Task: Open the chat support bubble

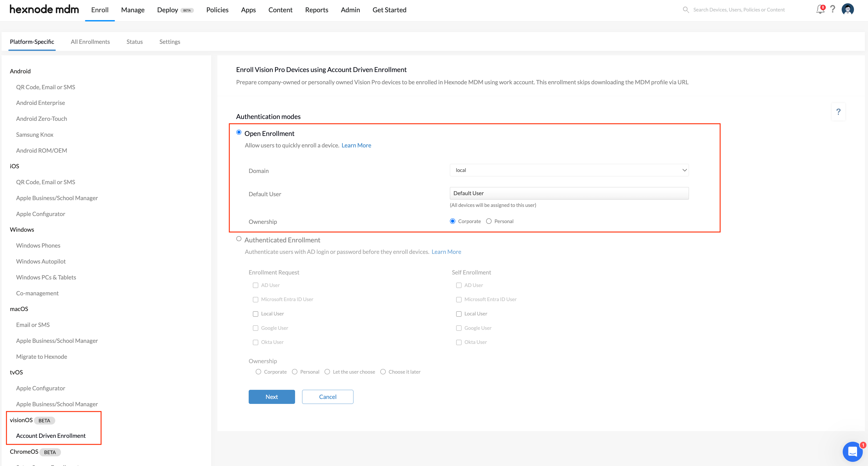Action: pyautogui.click(x=853, y=451)
